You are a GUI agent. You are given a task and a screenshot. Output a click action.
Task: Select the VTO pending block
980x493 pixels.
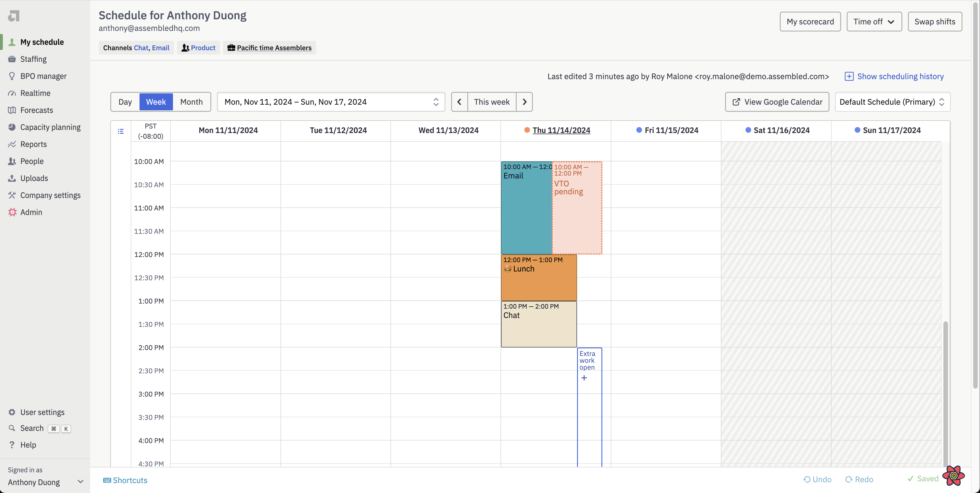(577, 208)
